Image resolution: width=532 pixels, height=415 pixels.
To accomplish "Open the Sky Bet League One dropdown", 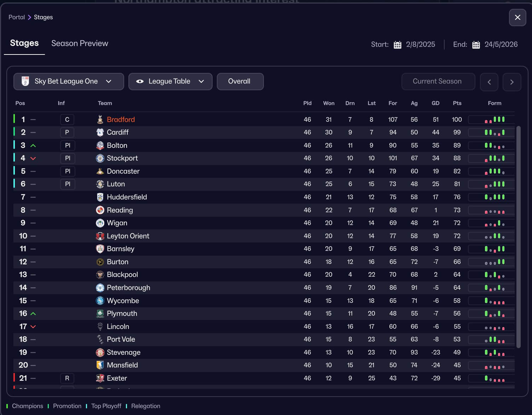I will click(x=69, y=81).
